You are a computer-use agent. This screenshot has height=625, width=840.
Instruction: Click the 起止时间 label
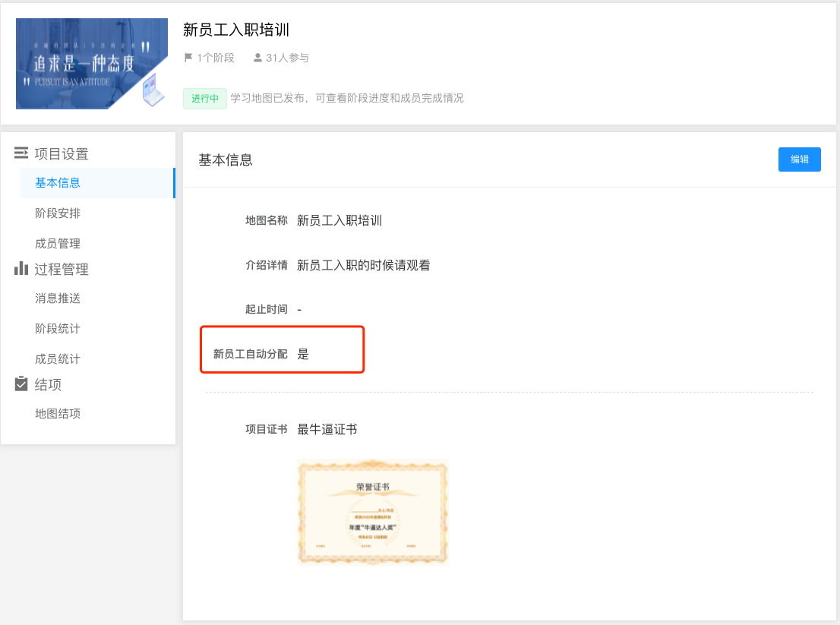(x=267, y=309)
